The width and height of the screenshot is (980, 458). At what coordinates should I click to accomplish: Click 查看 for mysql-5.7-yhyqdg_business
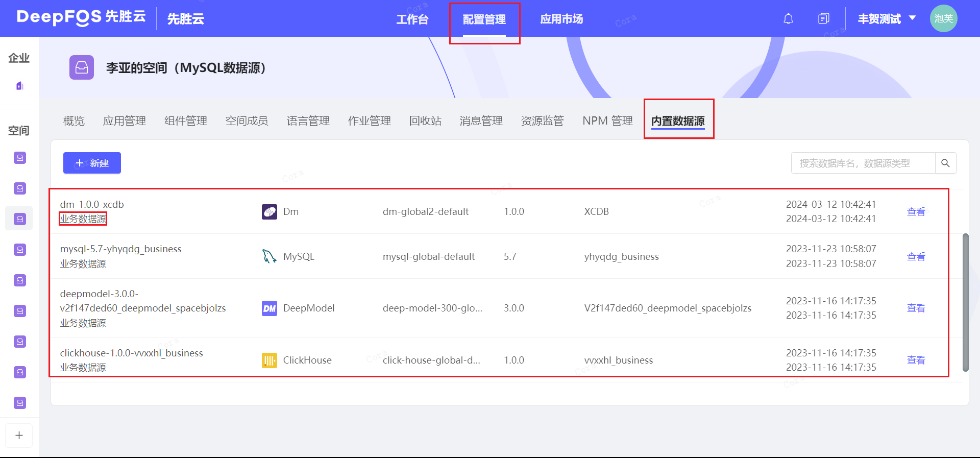(916, 256)
